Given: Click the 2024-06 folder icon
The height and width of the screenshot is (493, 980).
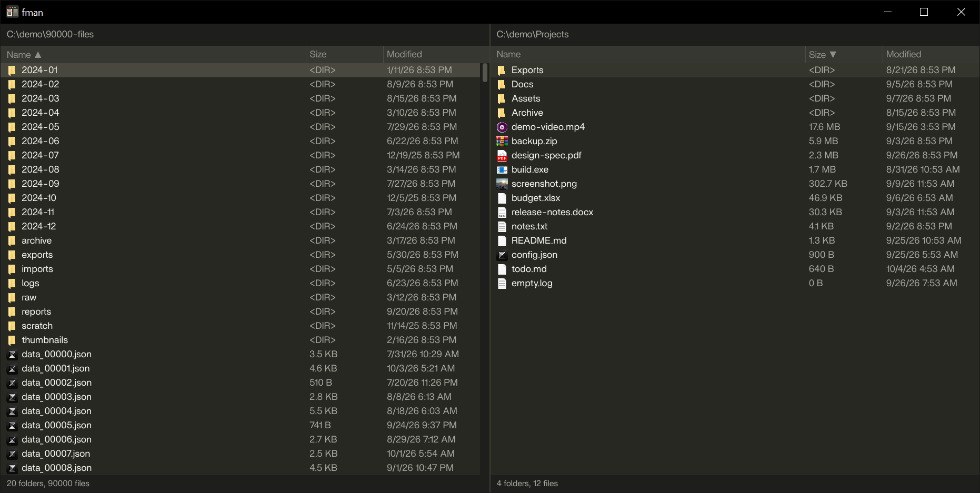Looking at the screenshot, I should click(x=12, y=141).
